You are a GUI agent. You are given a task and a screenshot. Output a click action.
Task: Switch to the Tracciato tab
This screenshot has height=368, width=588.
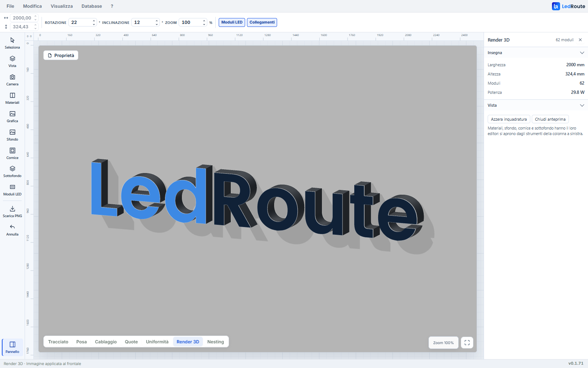[58, 342]
